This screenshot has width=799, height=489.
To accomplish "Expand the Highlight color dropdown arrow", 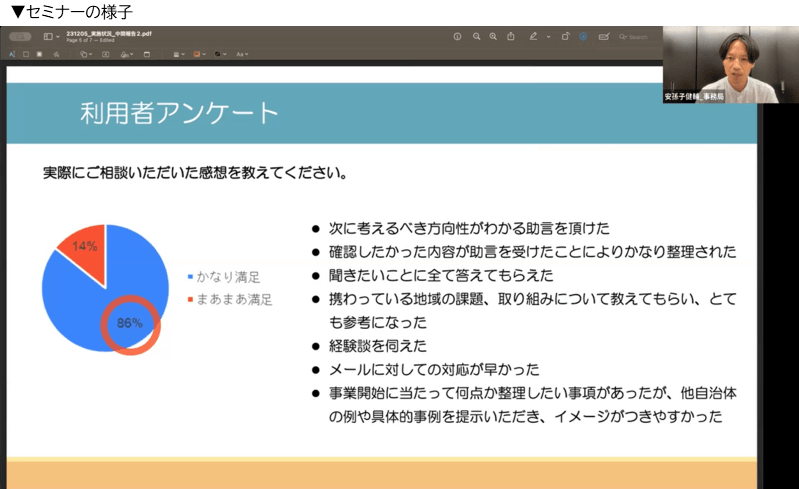I will tap(548, 37).
